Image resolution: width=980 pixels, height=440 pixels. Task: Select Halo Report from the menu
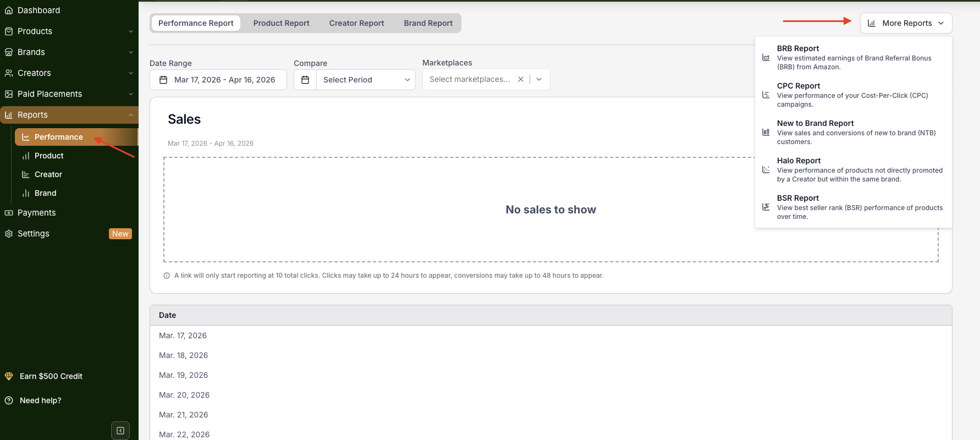854,169
